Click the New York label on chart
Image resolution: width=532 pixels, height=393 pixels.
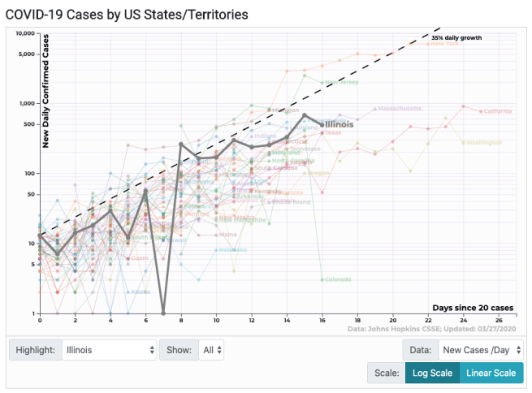[x=444, y=44]
